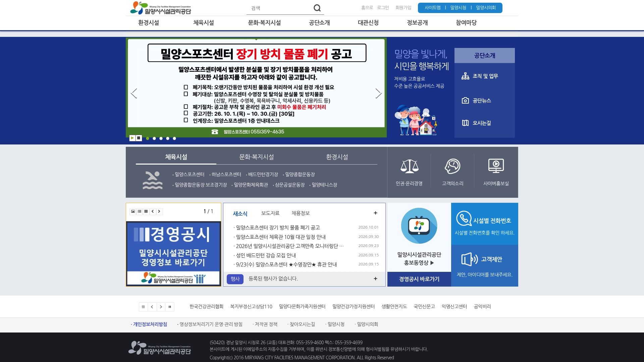The width and height of the screenshot is (644, 362).
Task: Open the 사이트맵 link
Action: (433, 8)
